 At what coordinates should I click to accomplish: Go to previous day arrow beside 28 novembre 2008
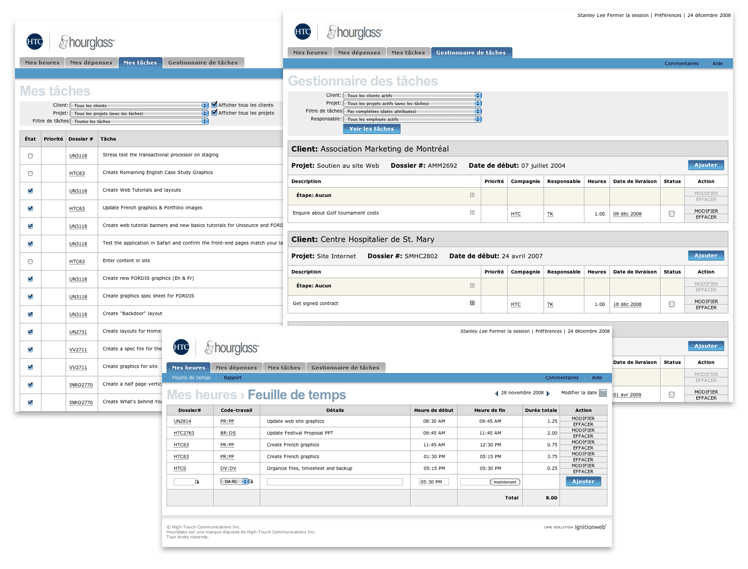point(497,393)
